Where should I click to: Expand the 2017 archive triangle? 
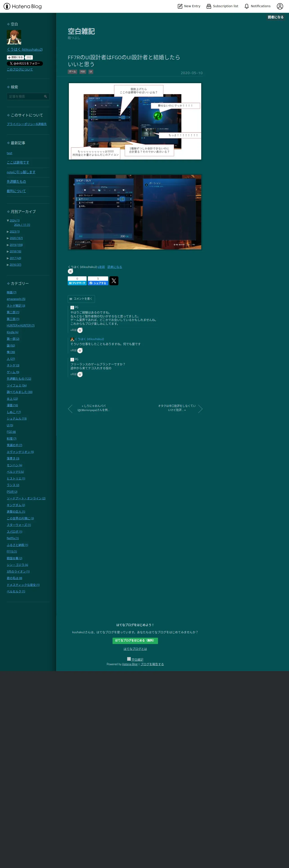coord(8,258)
